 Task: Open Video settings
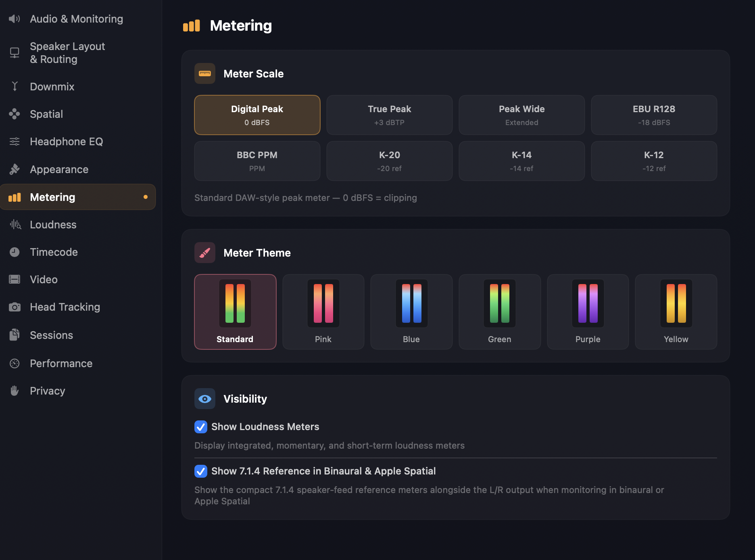78,279
